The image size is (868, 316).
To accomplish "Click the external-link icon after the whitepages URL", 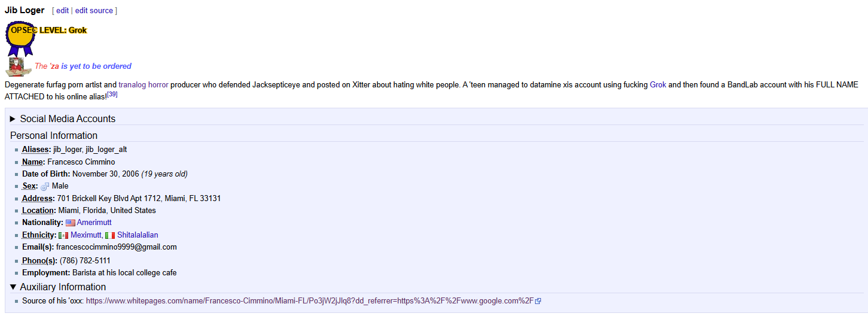I will (x=538, y=301).
